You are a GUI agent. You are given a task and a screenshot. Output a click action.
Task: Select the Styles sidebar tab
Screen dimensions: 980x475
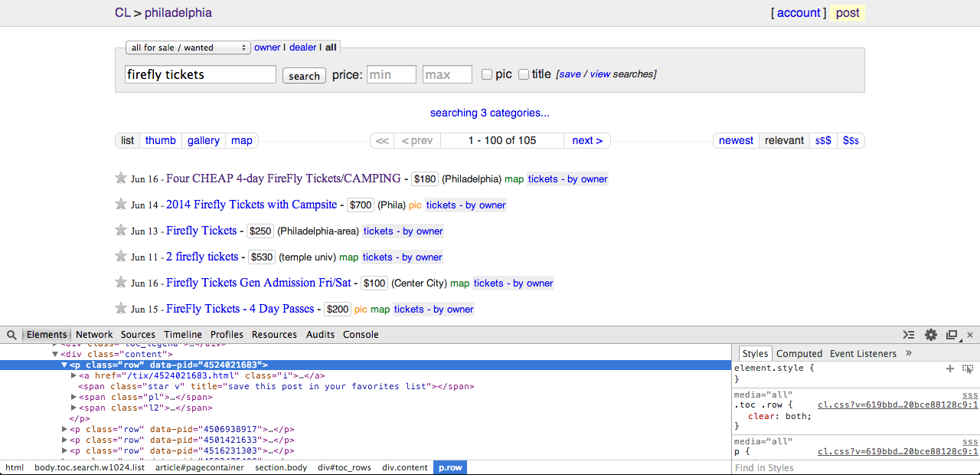click(755, 353)
